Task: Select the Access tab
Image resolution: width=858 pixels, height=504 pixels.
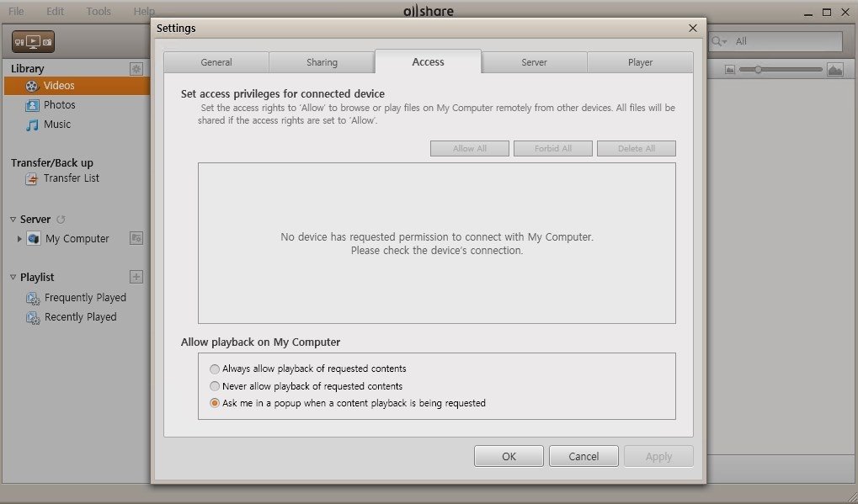Action: [x=428, y=61]
